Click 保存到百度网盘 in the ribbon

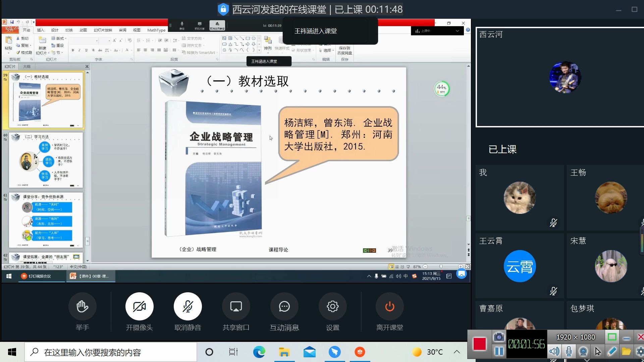345,51
